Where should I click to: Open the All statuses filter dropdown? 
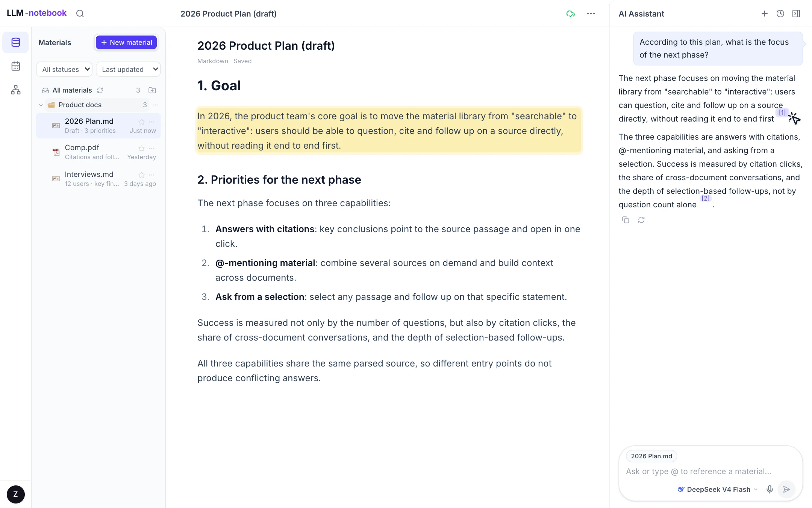(x=64, y=69)
